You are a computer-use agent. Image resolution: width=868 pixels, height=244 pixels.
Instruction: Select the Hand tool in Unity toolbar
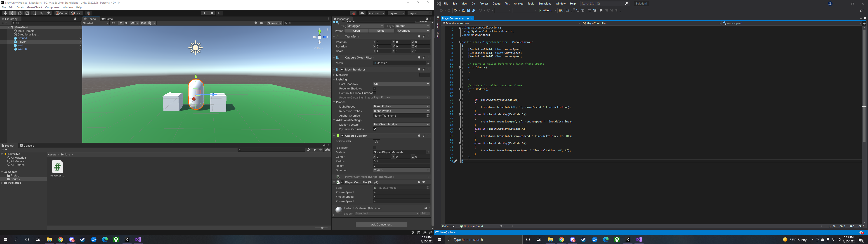click(5, 13)
